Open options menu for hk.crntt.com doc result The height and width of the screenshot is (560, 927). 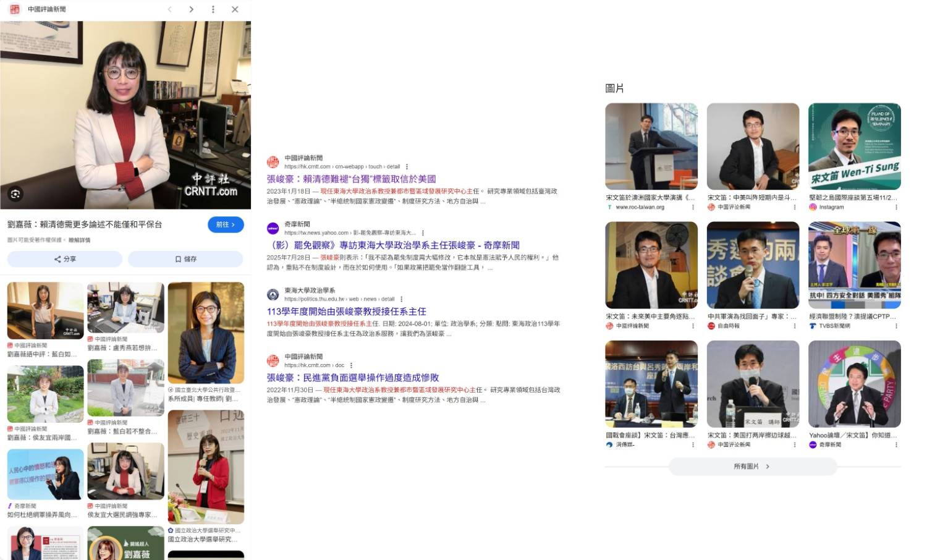coord(351,365)
